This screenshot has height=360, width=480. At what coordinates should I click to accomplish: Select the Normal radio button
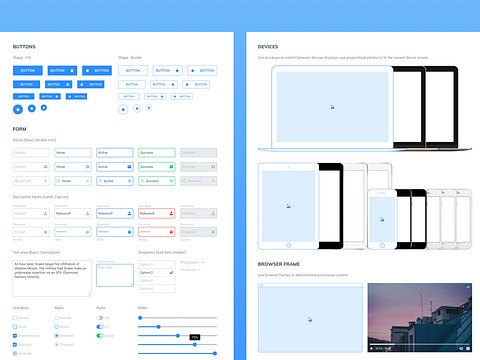point(57,318)
